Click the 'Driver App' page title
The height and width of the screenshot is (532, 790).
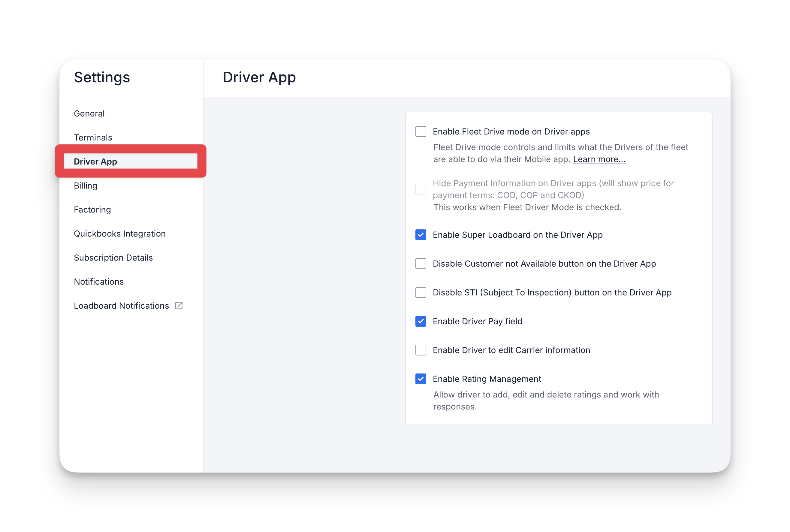coord(259,77)
